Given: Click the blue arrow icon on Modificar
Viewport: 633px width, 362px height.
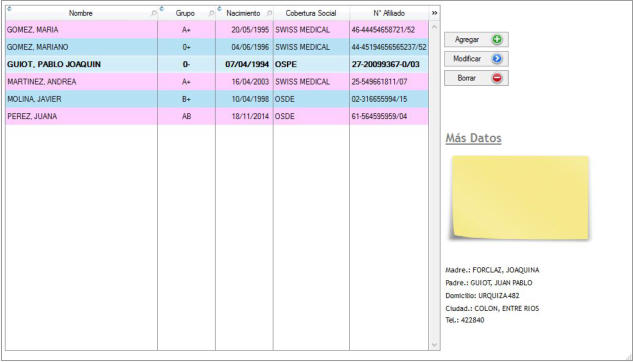Looking at the screenshot, I should click(x=497, y=59).
